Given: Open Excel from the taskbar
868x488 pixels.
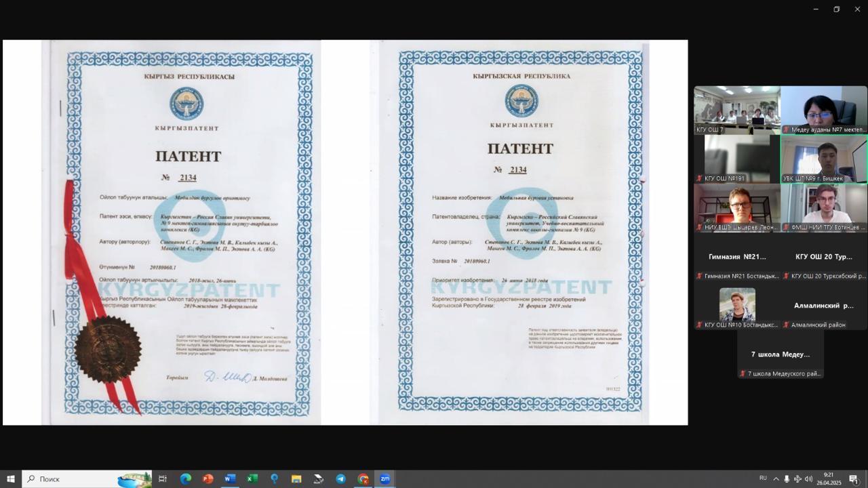Looking at the screenshot, I should (252, 479).
